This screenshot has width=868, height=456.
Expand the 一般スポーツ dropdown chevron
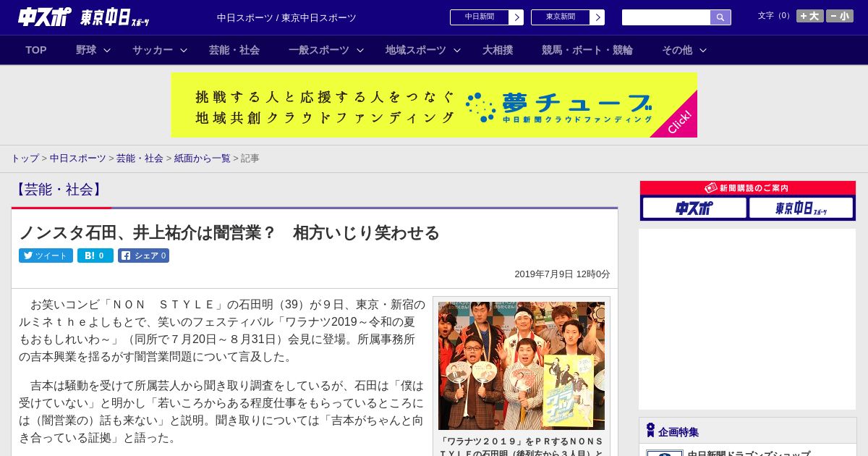point(360,50)
